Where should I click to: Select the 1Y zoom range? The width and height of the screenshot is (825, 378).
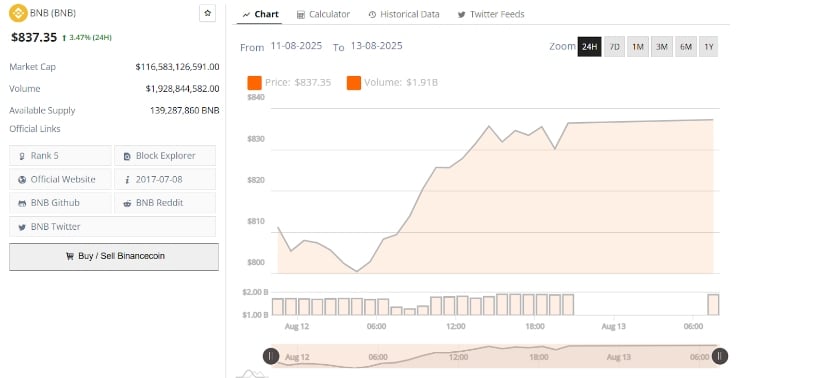709,47
